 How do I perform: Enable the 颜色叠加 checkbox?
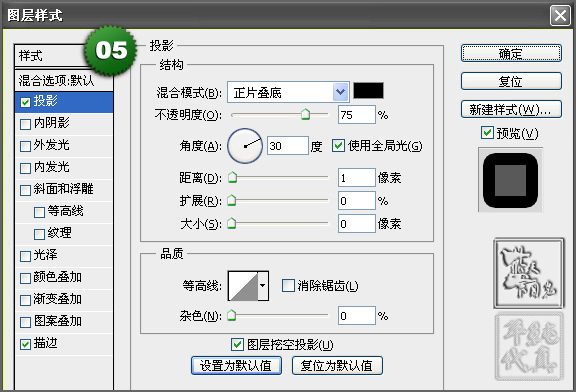tap(25, 278)
